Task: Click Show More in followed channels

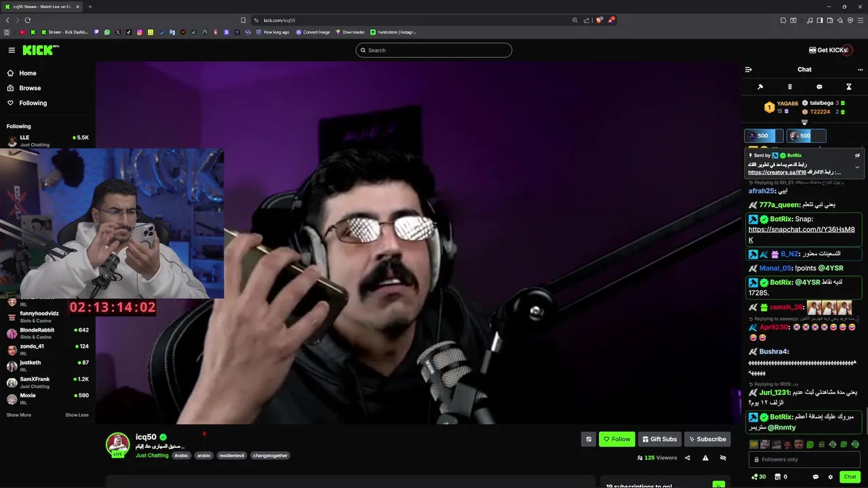Action: [19, 415]
